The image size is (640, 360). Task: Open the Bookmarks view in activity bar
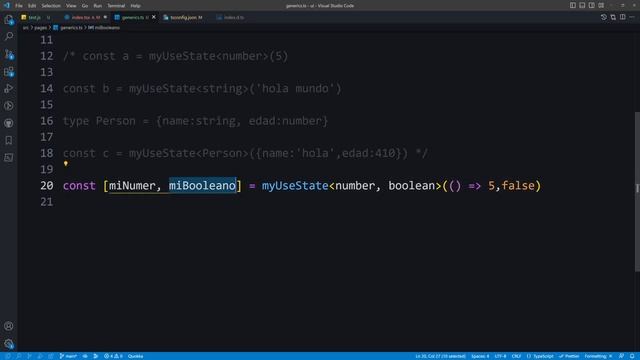click(x=9, y=140)
